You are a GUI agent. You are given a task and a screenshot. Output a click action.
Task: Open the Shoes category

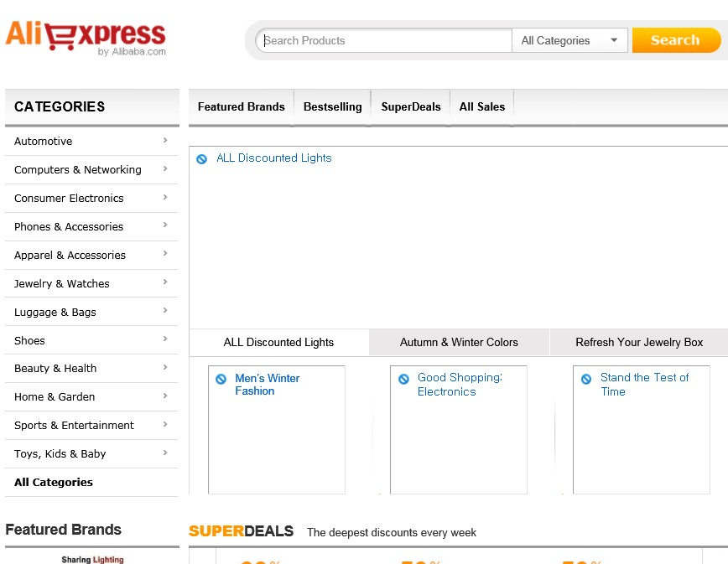pos(29,340)
